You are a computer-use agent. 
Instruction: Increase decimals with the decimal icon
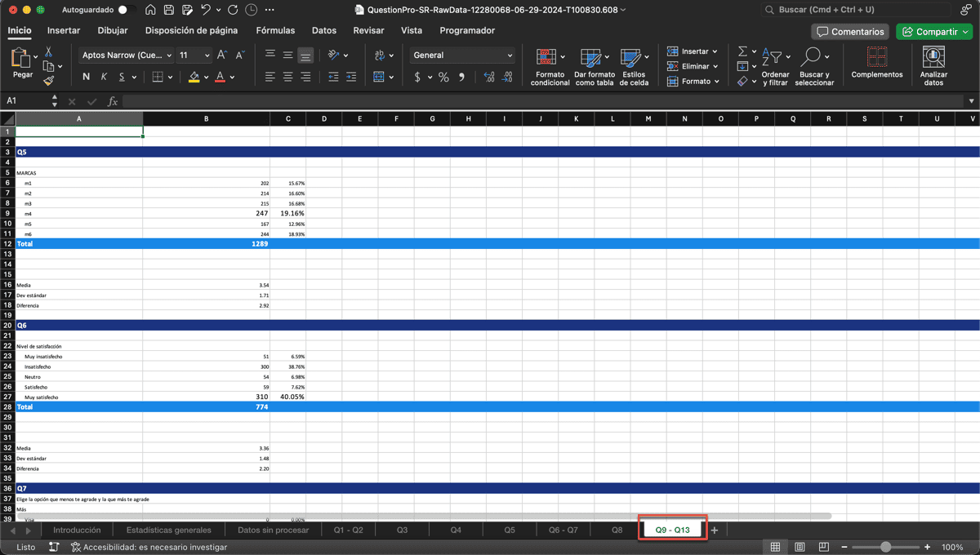(491, 78)
